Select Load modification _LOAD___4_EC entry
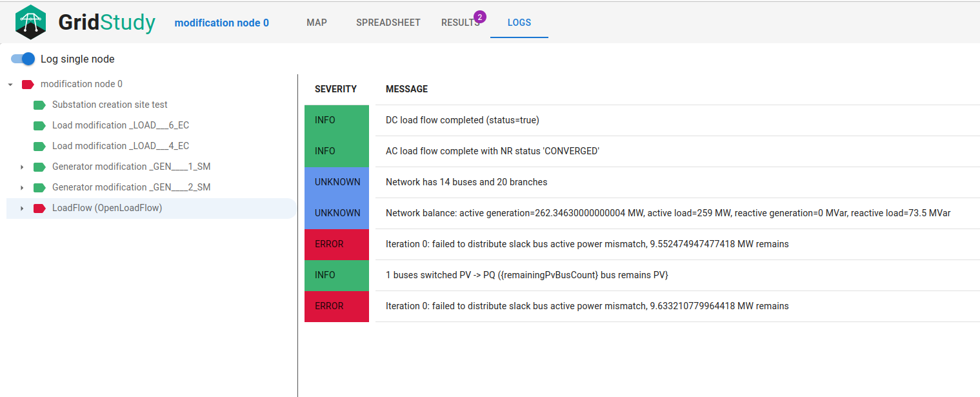Screen dimensions: 980x397 pyautogui.click(x=121, y=146)
